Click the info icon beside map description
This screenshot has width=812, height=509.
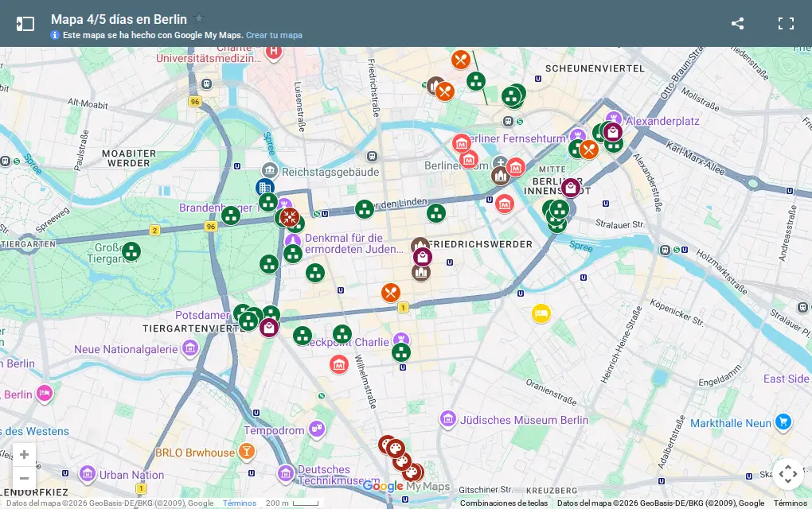point(55,35)
